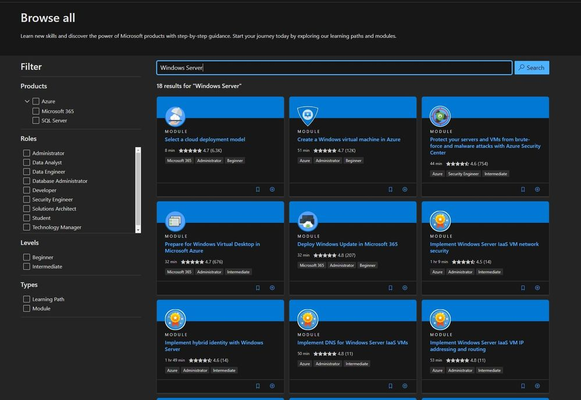This screenshot has height=400, width=581.
Task: Bookmark the Select a cloud deployment model module
Action: point(258,190)
